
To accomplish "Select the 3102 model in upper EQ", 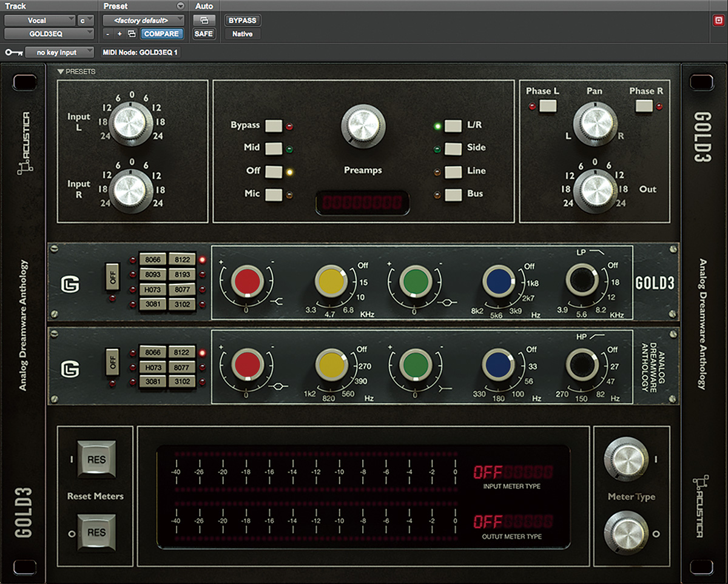I will (181, 304).
